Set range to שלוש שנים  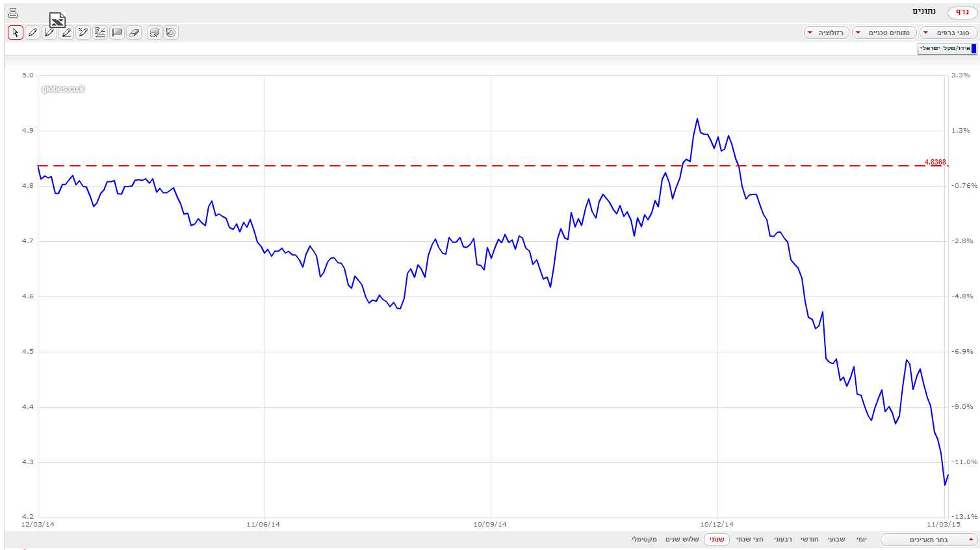tap(682, 540)
